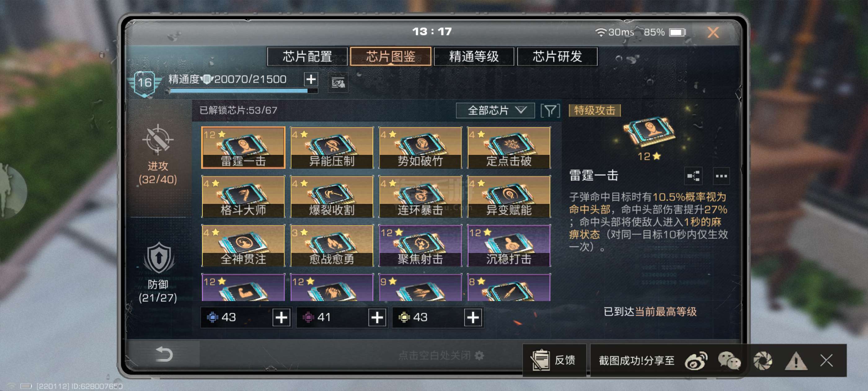
Task: Switch to the 芯片研发 tab
Action: pos(557,56)
